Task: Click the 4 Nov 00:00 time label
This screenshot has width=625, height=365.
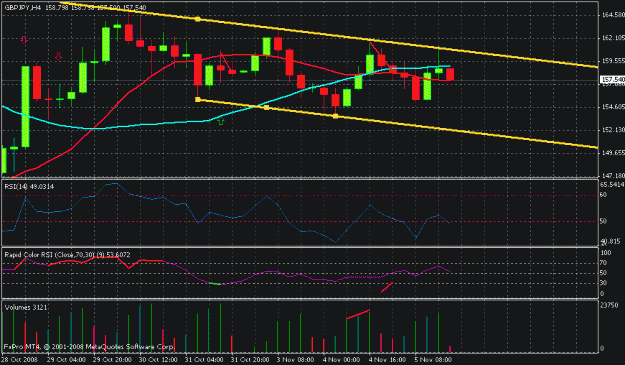Action: pos(341,359)
